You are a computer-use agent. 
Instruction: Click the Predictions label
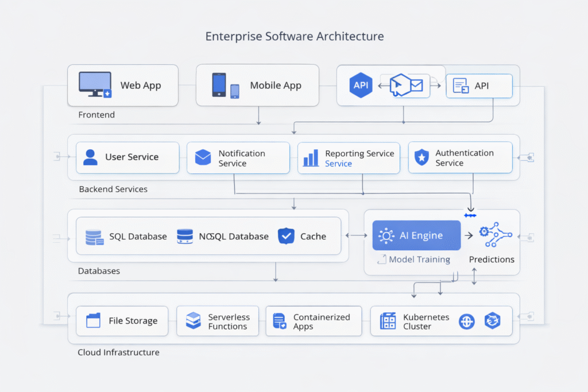[x=492, y=259]
